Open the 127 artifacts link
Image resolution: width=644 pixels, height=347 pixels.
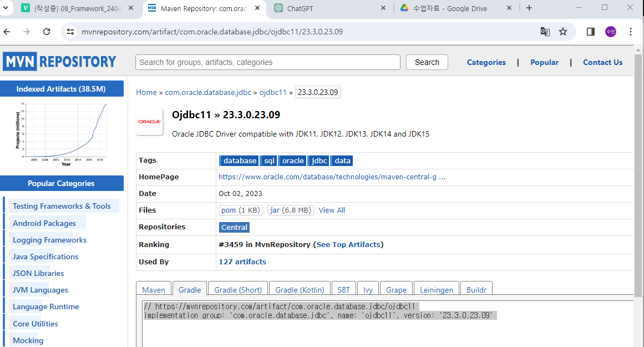pyautogui.click(x=242, y=262)
